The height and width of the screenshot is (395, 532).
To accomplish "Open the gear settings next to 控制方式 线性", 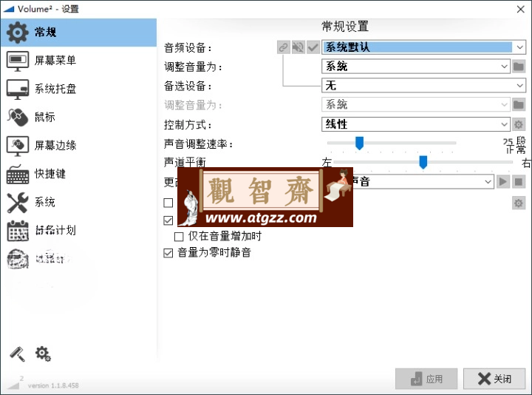I will click(519, 124).
